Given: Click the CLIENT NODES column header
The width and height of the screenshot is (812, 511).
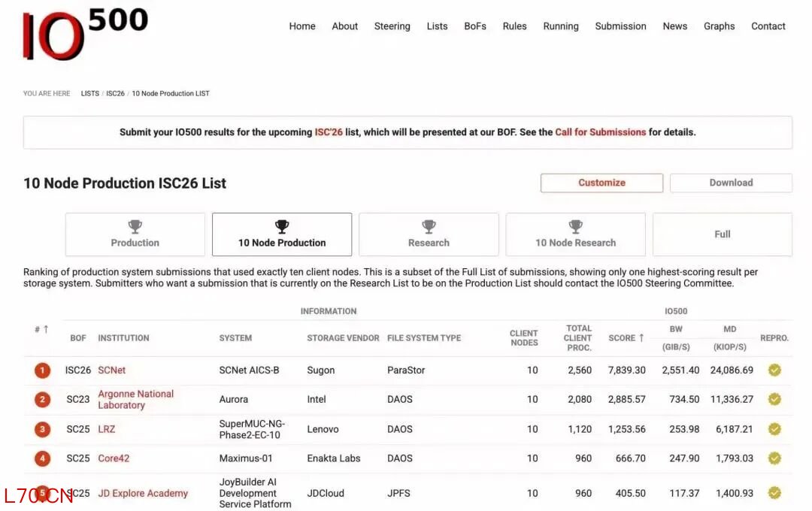Looking at the screenshot, I should (x=524, y=338).
